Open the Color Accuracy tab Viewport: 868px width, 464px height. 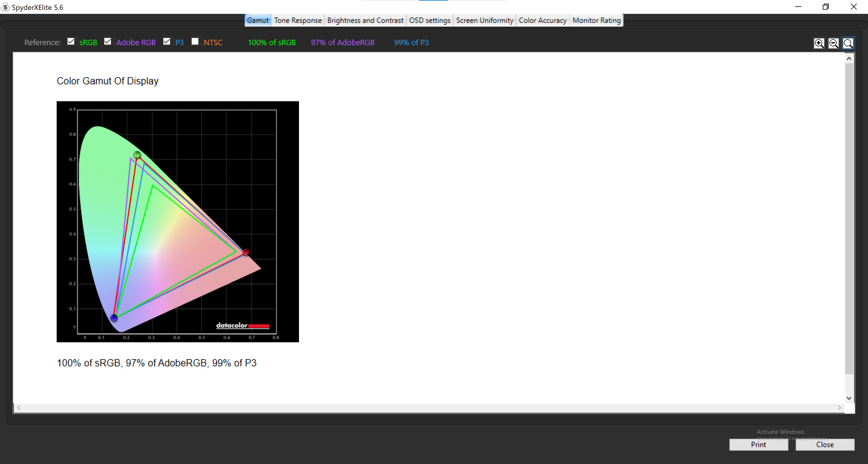tap(542, 20)
